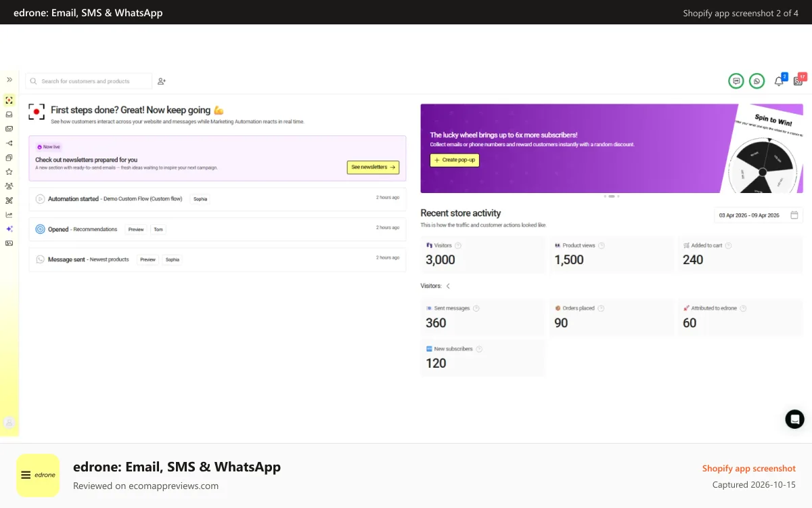Image resolution: width=812 pixels, height=508 pixels.
Task: Open the star icon in sidebar
Action: (x=9, y=172)
